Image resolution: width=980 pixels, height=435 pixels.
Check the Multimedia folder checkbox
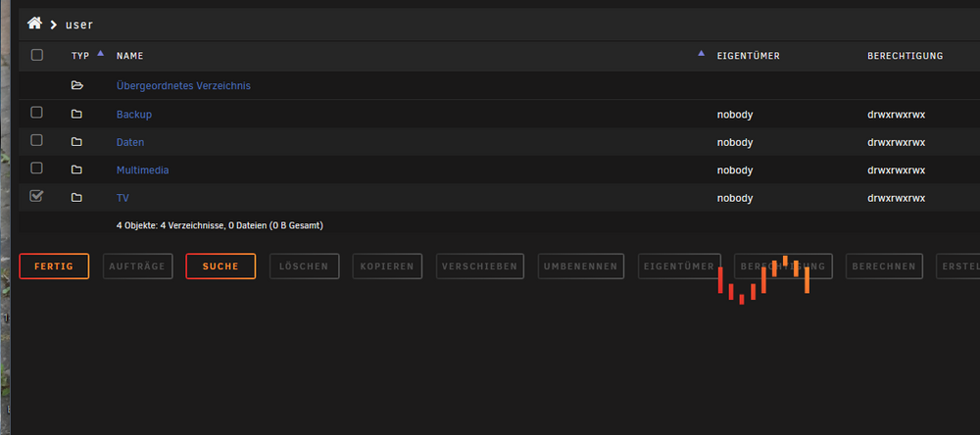pyautogui.click(x=37, y=168)
